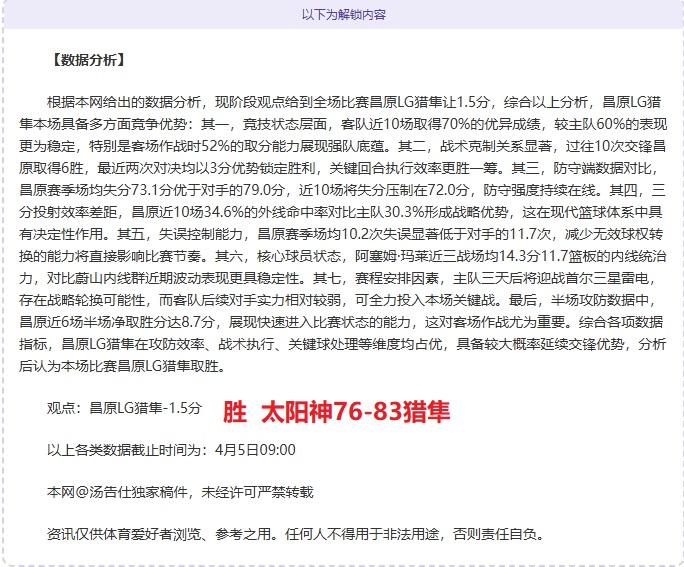Screen dimensions: 684x567
Task: Click the final line '后认为本场比赛昌原LG猎隼取胜'
Action: tap(123, 365)
